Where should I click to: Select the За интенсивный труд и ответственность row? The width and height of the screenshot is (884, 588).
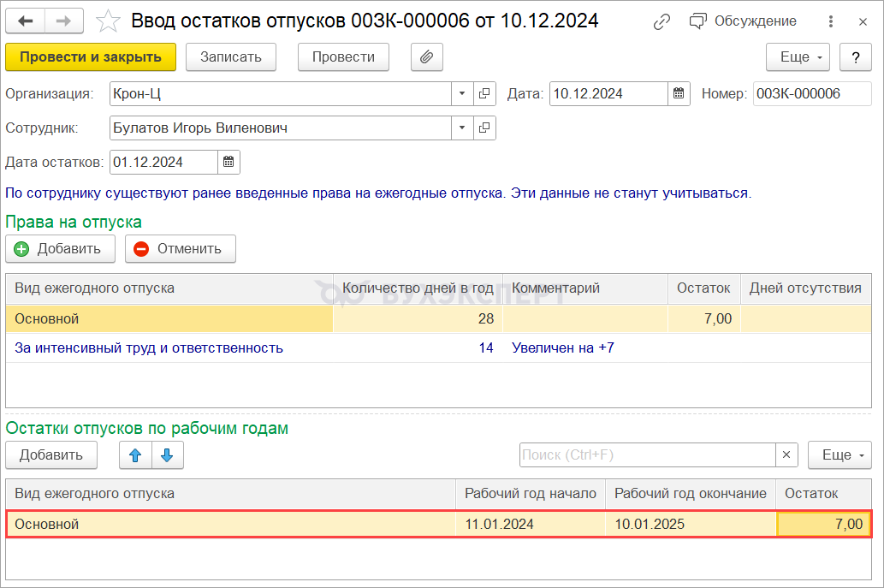[149, 348]
